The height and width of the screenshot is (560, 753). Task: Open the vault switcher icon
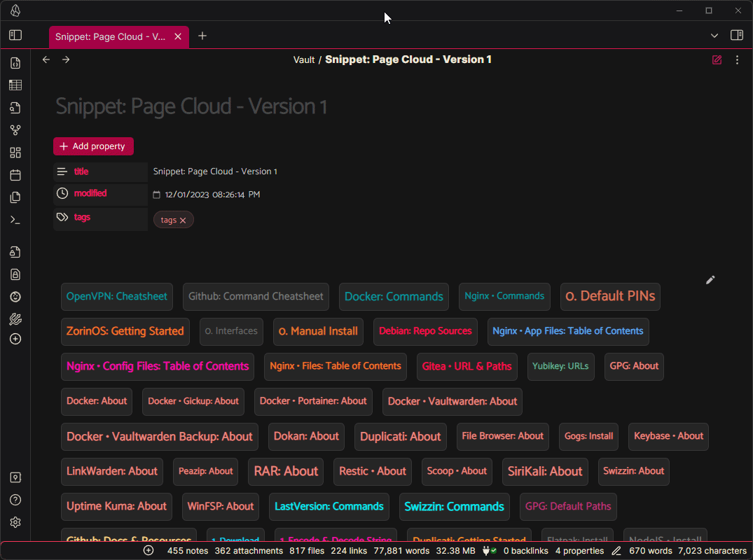coord(15,477)
